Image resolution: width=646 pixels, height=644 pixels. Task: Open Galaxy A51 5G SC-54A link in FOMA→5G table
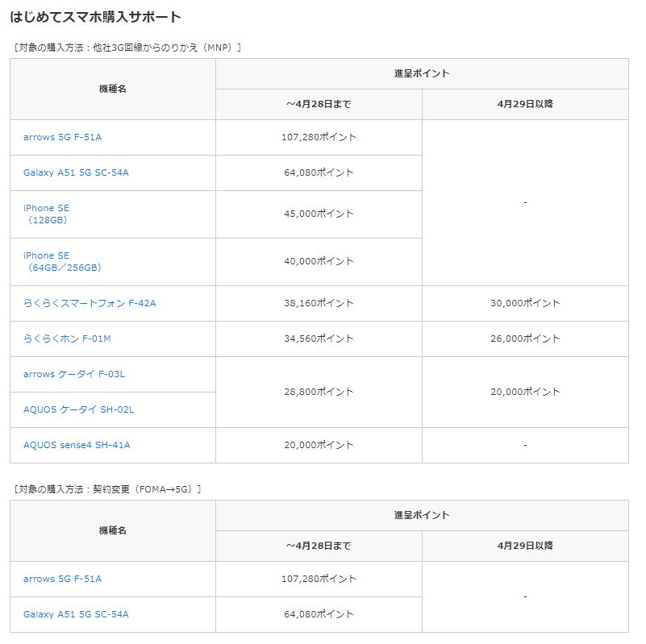[76, 614]
